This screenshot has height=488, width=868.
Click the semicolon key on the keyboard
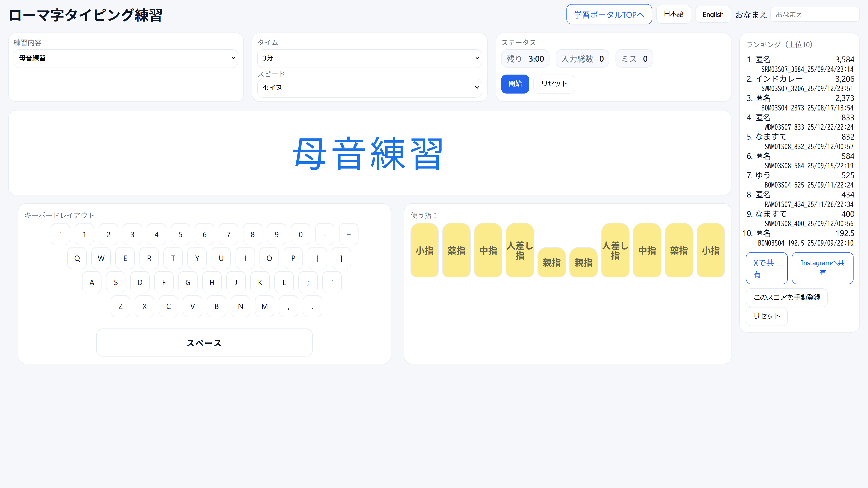308,282
